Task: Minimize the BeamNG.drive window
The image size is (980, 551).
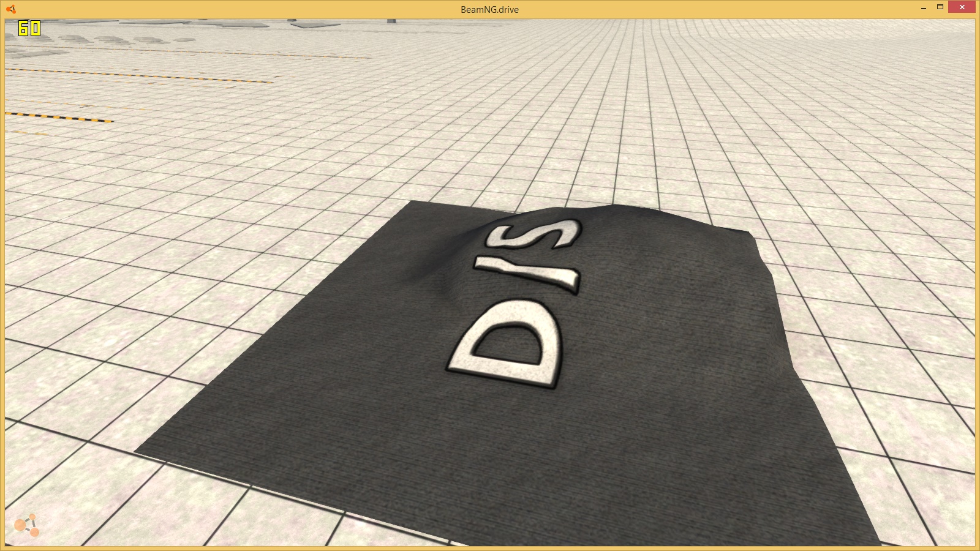Action: [922, 8]
